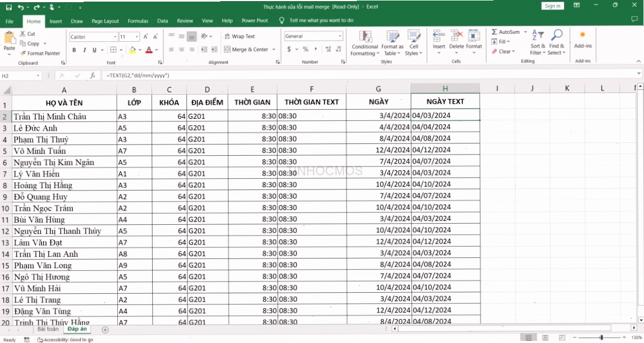Click the Save icon in quick access toolbar

click(x=9, y=7)
